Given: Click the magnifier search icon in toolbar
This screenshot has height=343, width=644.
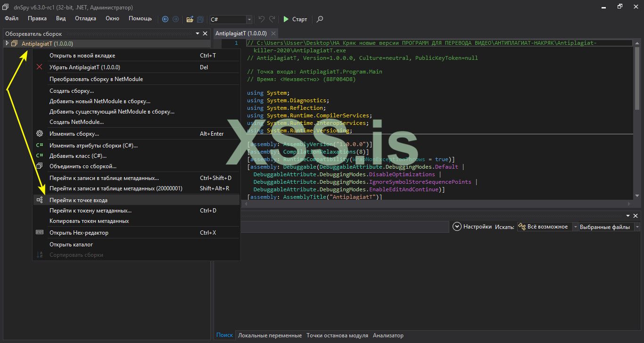Looking at the screenshot, I should [x=320, y=19].
